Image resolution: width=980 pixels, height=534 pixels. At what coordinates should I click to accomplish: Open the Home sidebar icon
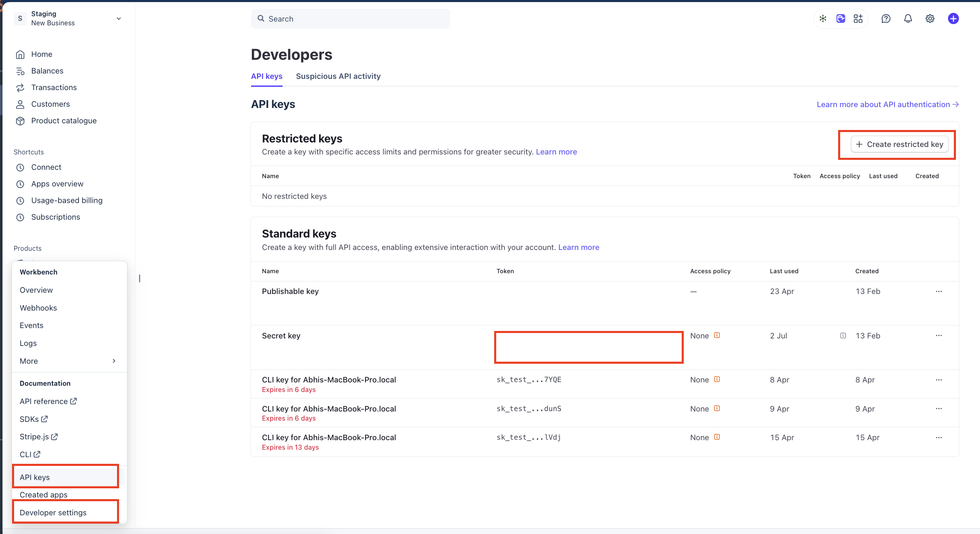20,54
